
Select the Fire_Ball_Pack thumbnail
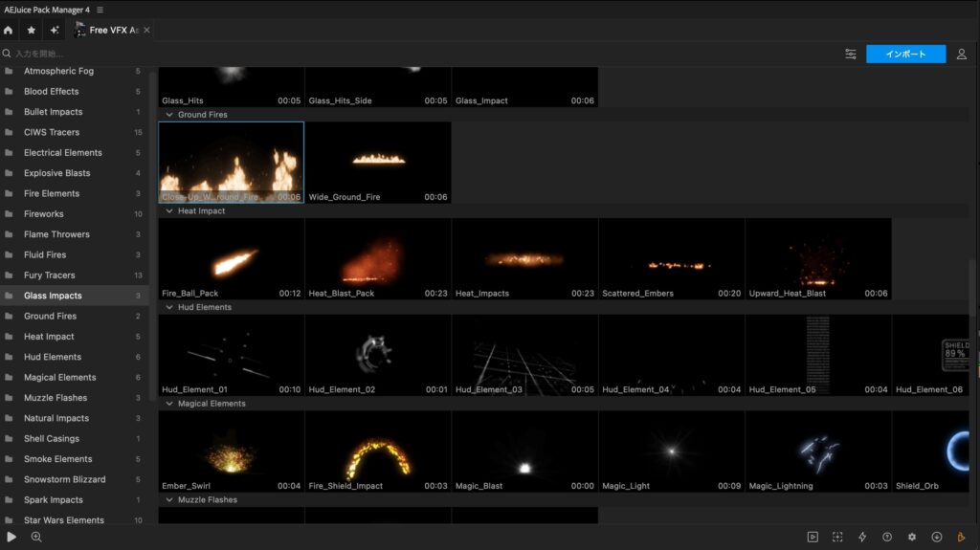232,259
